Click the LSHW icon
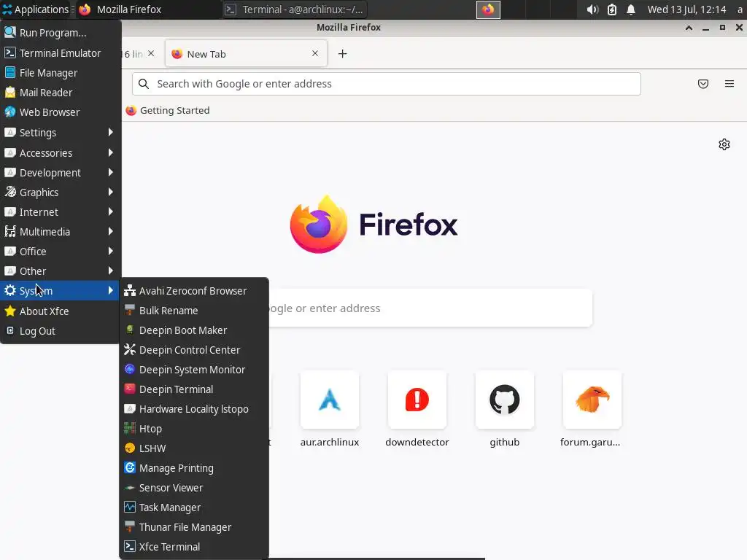 click(130, 448)
